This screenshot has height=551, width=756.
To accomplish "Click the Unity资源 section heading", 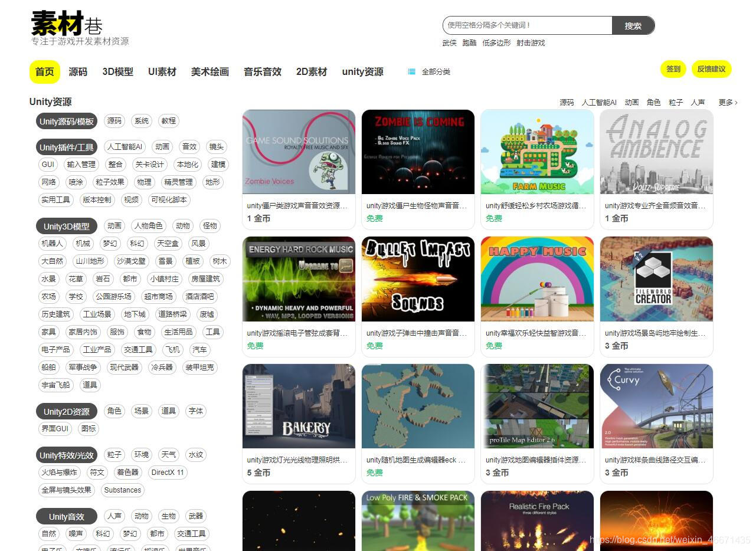I will pos(51,102).
